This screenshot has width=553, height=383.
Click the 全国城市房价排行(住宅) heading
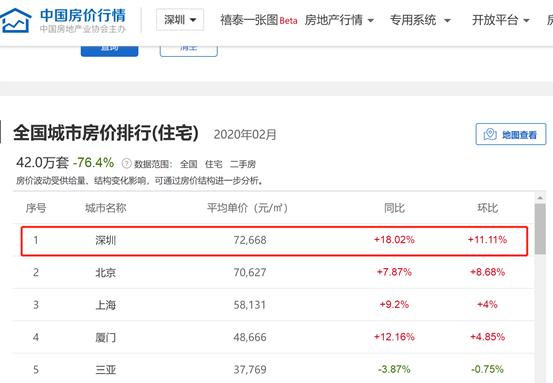pos(106,133)
